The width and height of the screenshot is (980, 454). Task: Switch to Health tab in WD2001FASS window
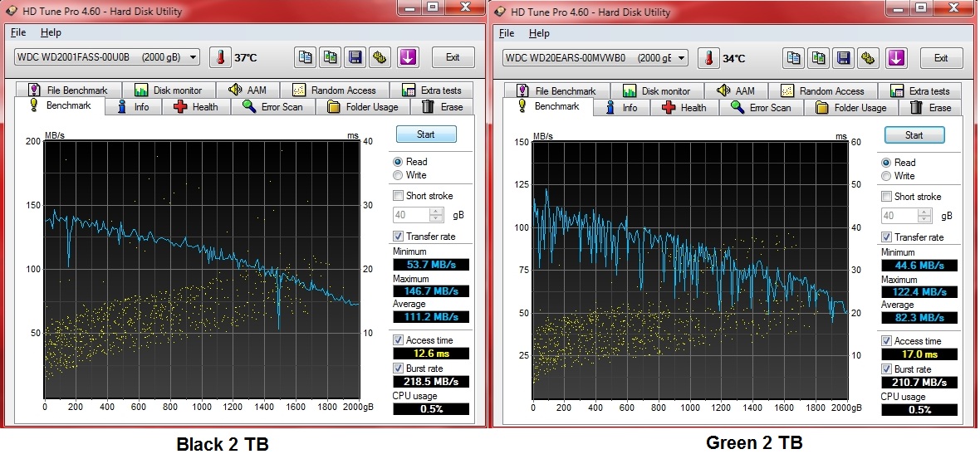(x=196, y=106)
